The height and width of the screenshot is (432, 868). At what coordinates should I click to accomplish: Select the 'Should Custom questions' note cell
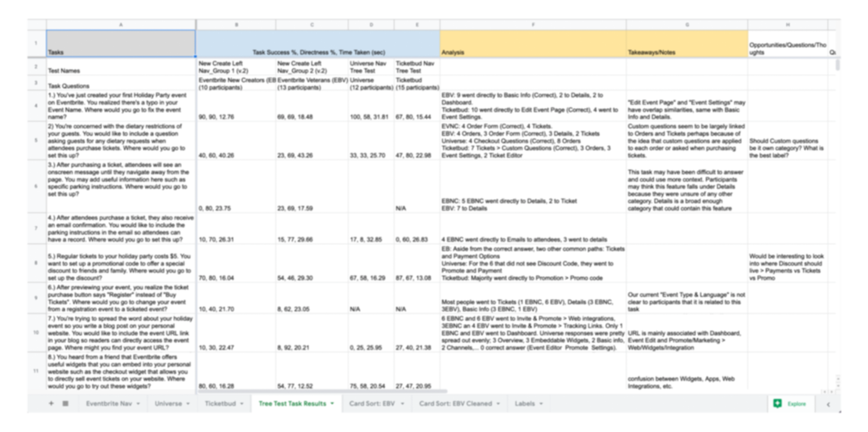coord(788,140)
